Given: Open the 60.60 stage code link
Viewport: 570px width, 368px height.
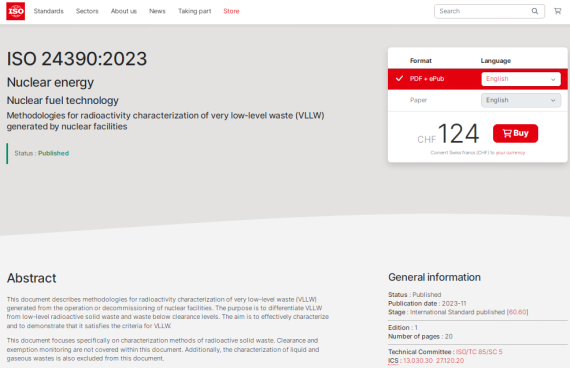Looking at the screenshot, I should coord(518,312).
